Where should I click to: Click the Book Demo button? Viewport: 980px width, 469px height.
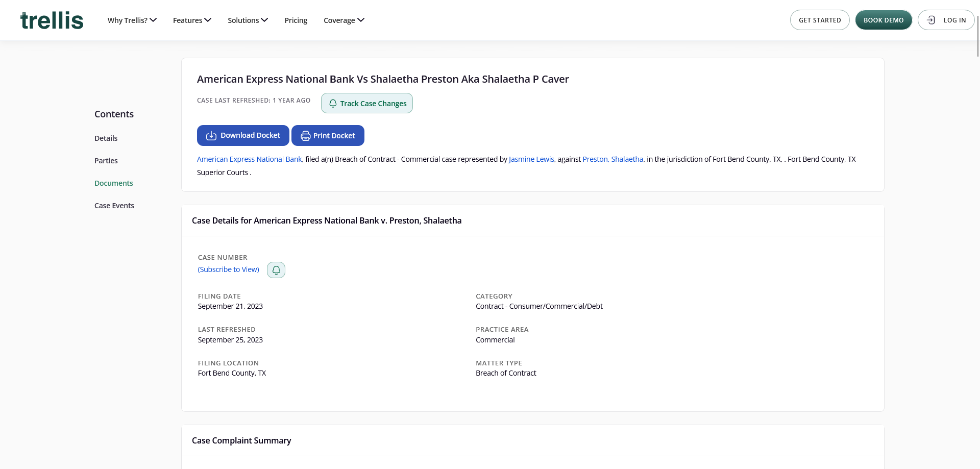tap(884, 20)
